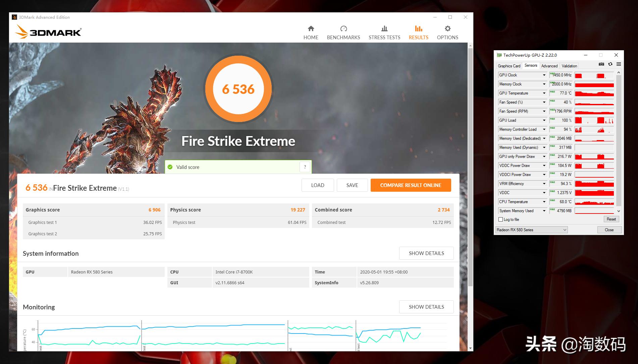638x364 pixels.
Task: Select the RESULTS section
Action: (419, 33)
